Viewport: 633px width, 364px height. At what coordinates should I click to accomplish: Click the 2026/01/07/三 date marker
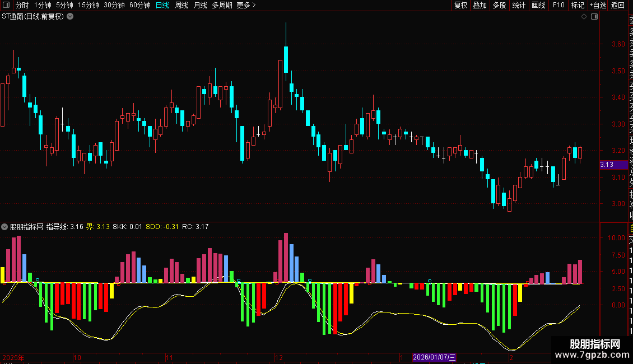click(434, 357)
